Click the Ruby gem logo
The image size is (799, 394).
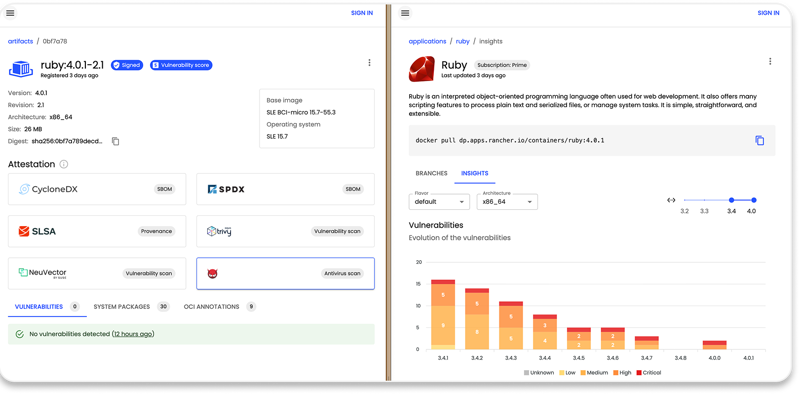(x=421, y=69)
